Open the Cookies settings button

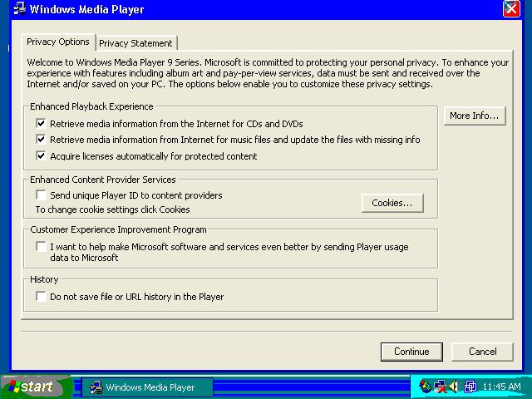(x=392, y=203)
